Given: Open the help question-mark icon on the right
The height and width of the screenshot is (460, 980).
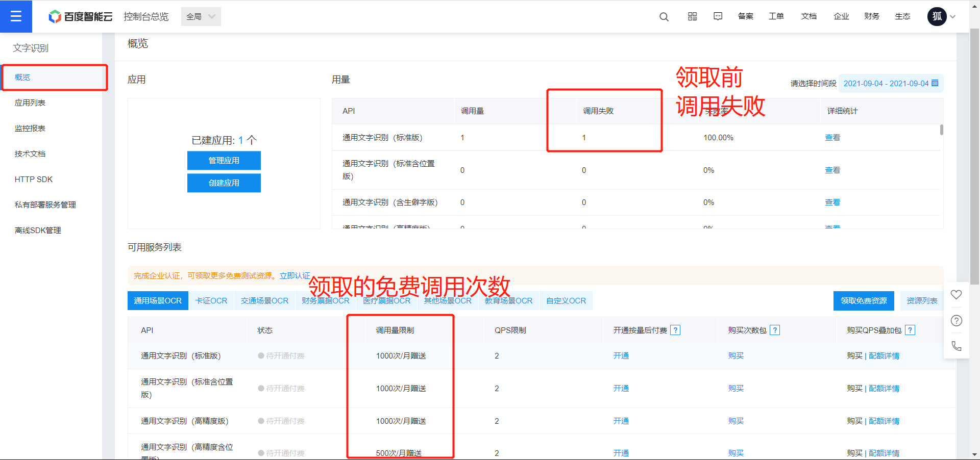Looking at the screenshot, I should point(956,320).
